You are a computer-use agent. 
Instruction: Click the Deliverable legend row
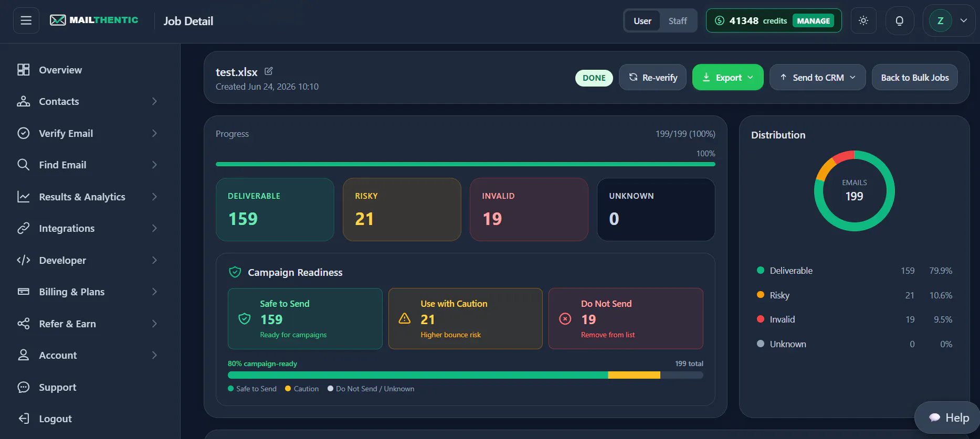click(854, 271)
